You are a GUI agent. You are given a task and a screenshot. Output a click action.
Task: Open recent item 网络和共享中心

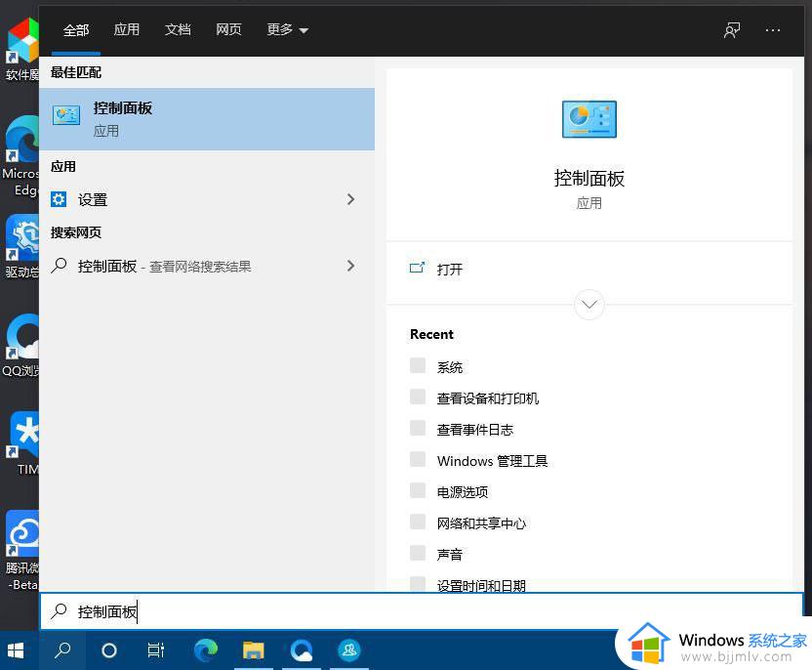point(481,523)
